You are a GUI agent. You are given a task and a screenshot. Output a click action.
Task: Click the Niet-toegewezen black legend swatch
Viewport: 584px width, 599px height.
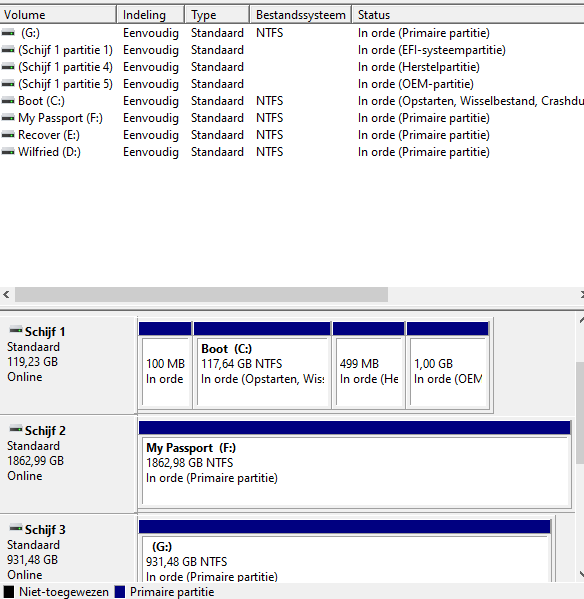pos(9,592)
